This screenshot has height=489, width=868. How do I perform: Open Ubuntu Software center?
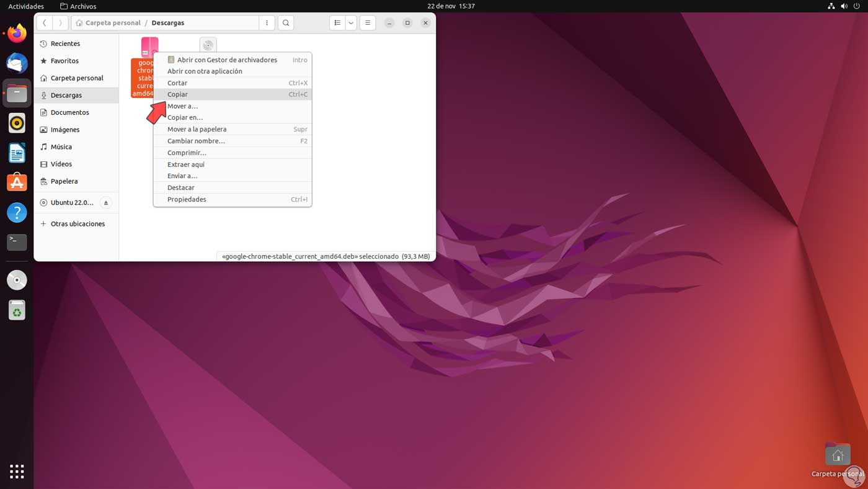[x=16, y=182]
